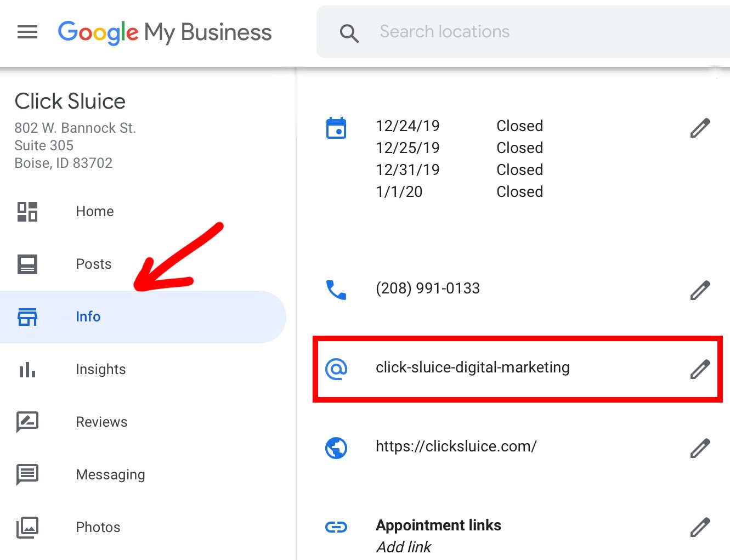Navigate to Reviews
The image size is (730, 560).
pos(101,422)
